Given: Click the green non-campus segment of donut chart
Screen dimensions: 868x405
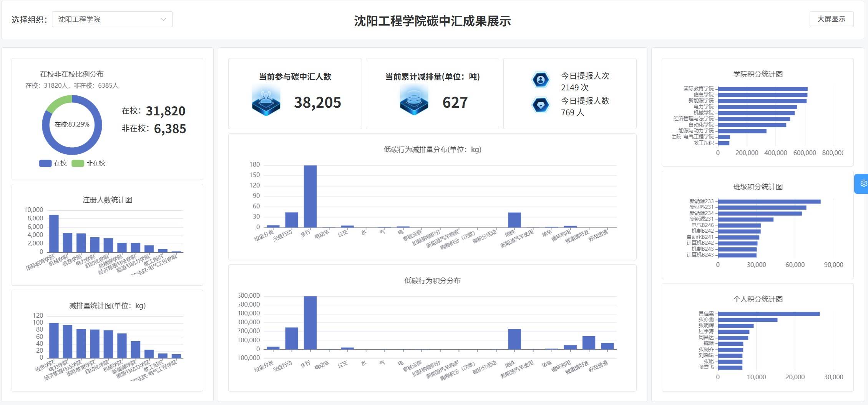Looking at the screenshot, I should pos(59,103).
